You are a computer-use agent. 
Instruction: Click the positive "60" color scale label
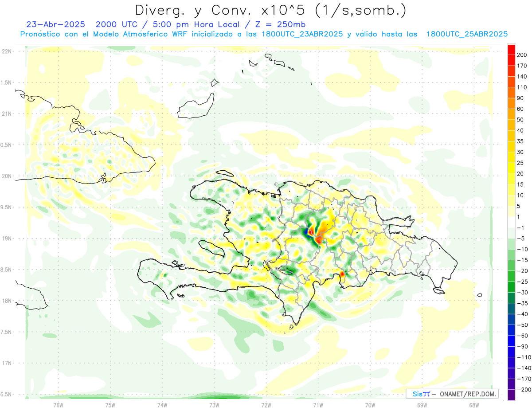pos(520,109)
